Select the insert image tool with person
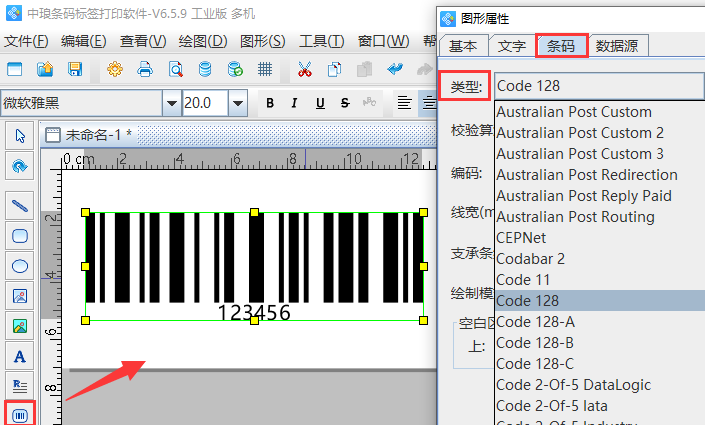The width and height of the screenshot is (705, 425). click(x=20, y=296)
